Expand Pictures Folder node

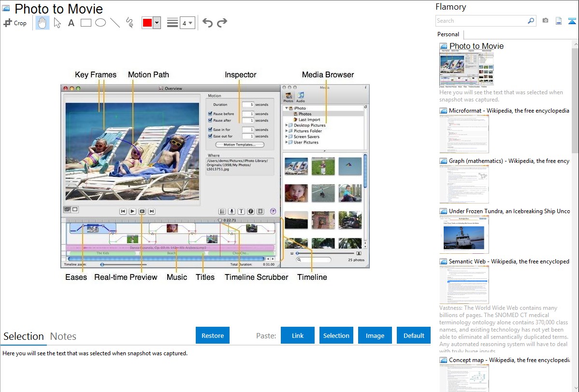287,131
